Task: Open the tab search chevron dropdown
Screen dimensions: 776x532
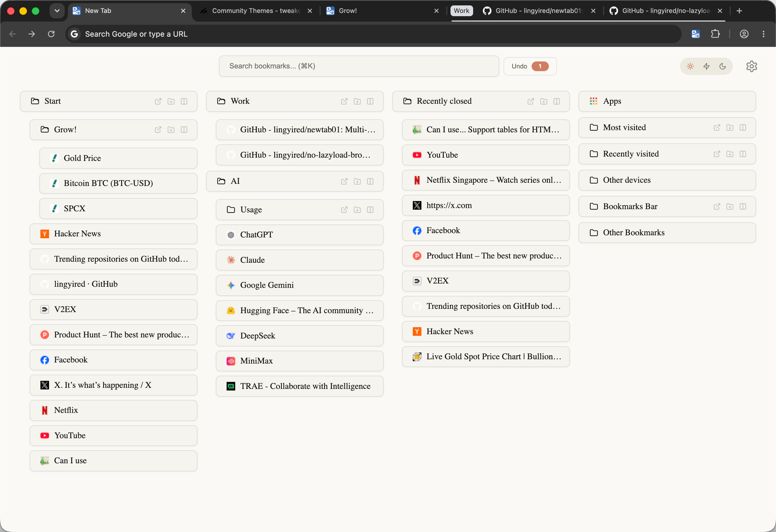Action: click(x=57, y=11)
